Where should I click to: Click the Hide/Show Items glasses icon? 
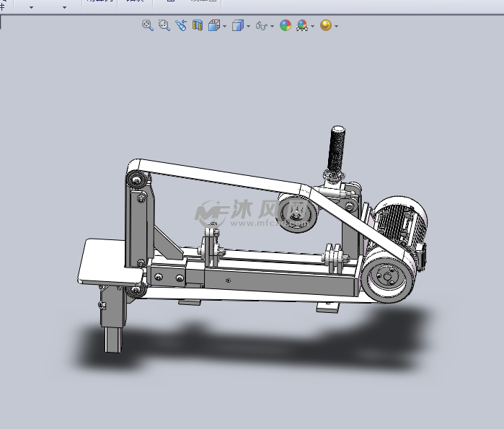(x=262, y=25)
